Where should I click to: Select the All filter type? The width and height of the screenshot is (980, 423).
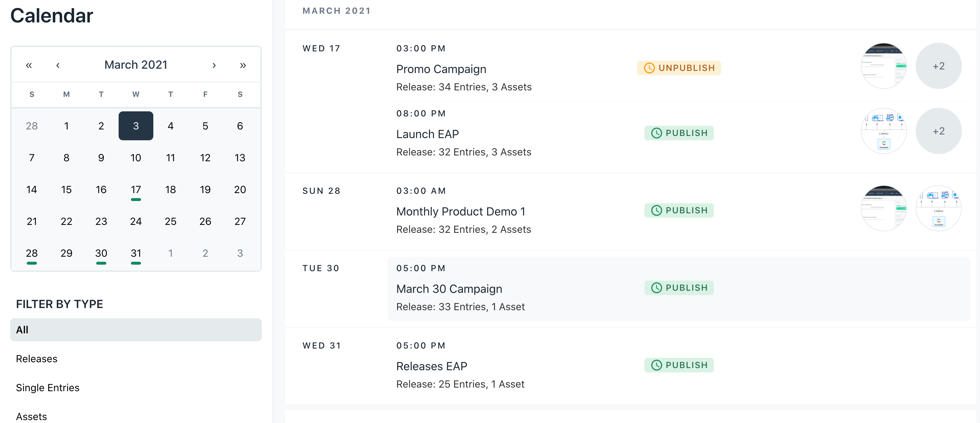[x=136, y=329]
